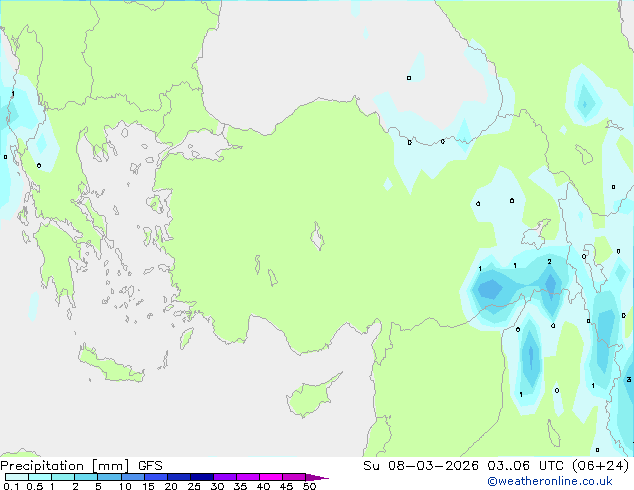Image resolution: width=634 pixels, height=490 pixels.
Task: Click the weatheronline.co.uk copyright link
Action: pos(550,481)
